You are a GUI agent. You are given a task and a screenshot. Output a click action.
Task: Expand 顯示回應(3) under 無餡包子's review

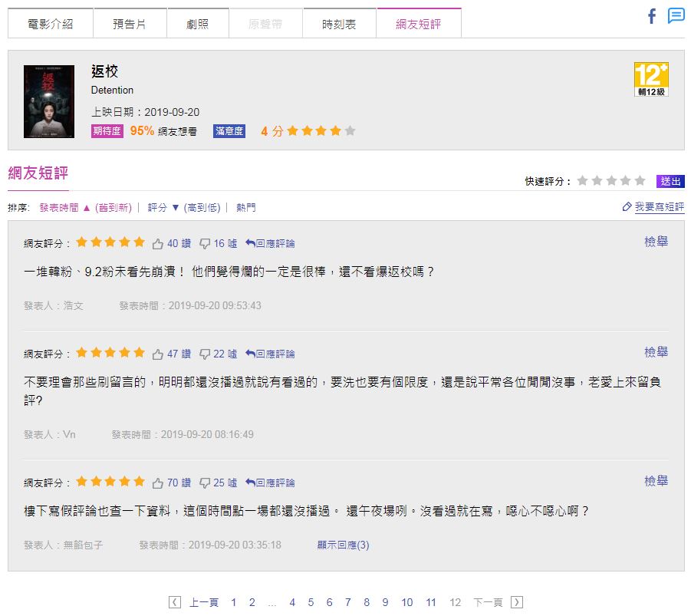344,545
